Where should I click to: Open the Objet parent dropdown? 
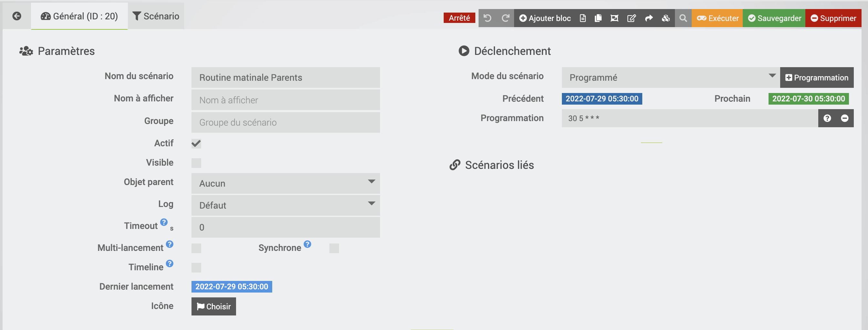tap(285, 183)
